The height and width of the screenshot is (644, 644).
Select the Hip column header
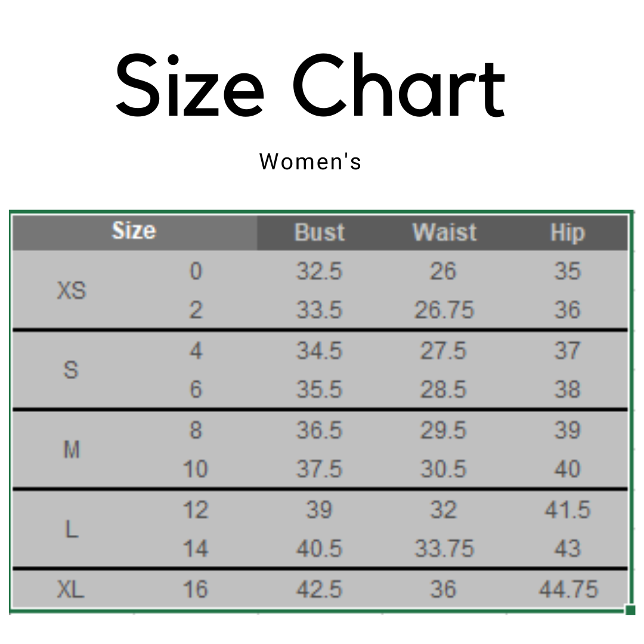[x=567, y=233]
